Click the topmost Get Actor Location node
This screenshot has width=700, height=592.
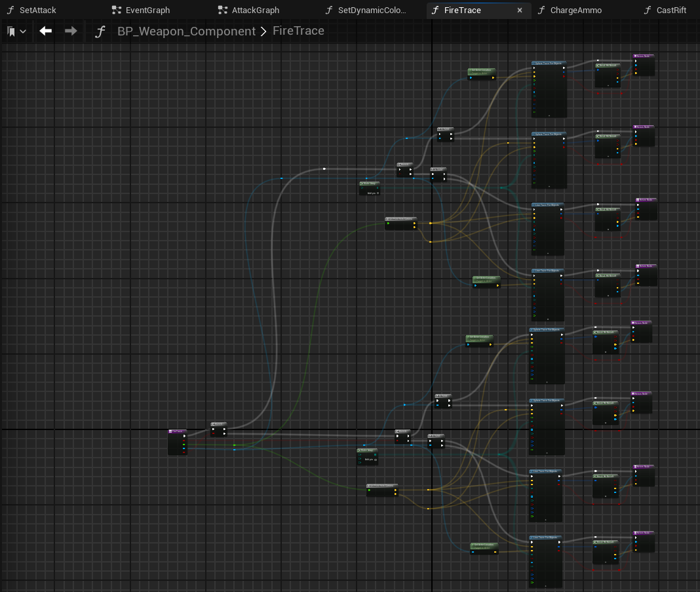pos(482,70)
